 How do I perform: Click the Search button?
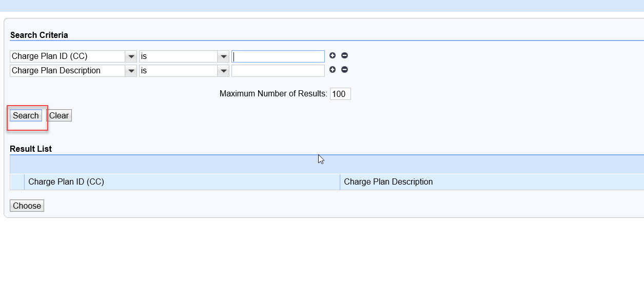(x=26, y=115)
